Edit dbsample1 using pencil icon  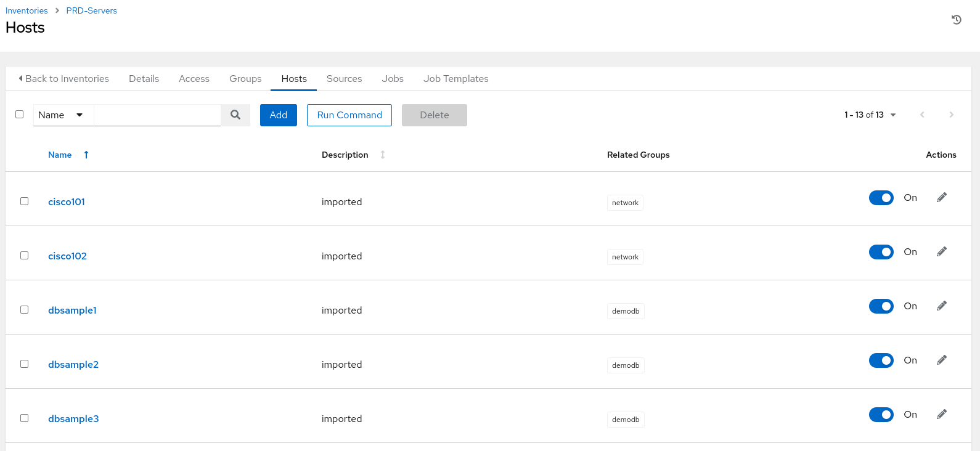[x=941, y=306]
